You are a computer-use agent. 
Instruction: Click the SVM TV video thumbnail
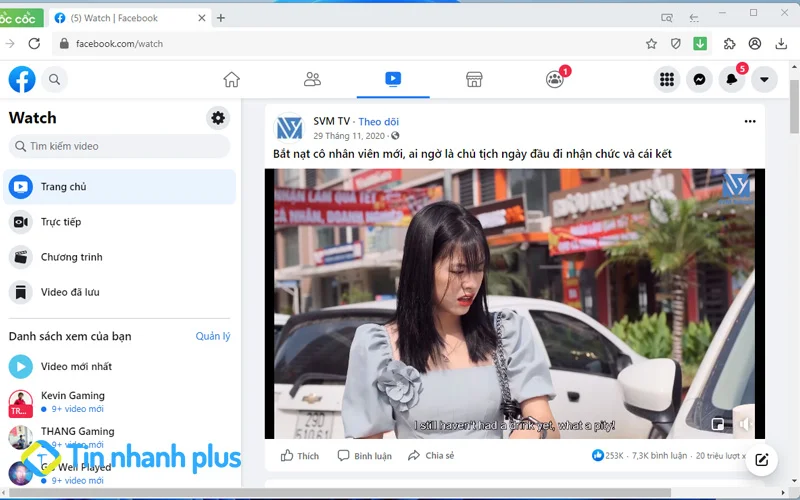coord(514,304)
